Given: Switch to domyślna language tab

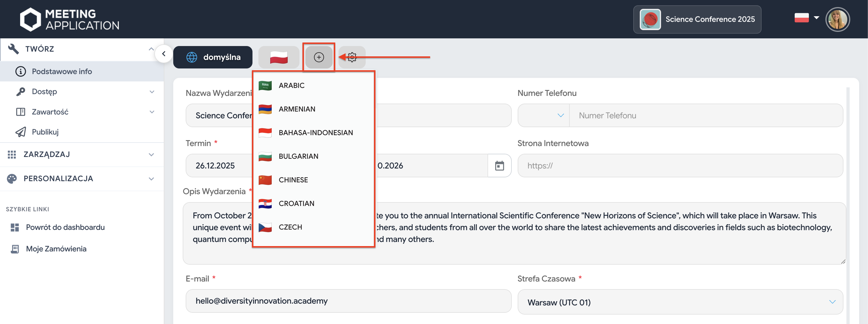Looking at the screenshot, I should pos(213,57).
